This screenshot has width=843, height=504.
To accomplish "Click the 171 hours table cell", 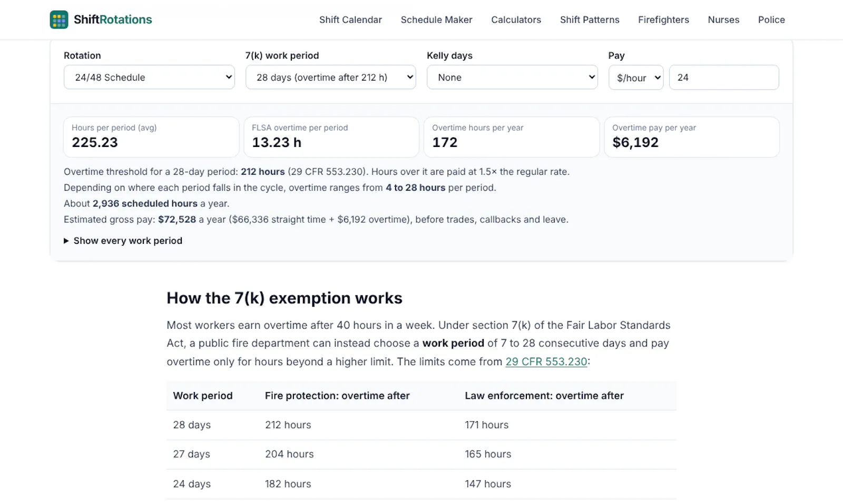I will click(x=487, y=425).
